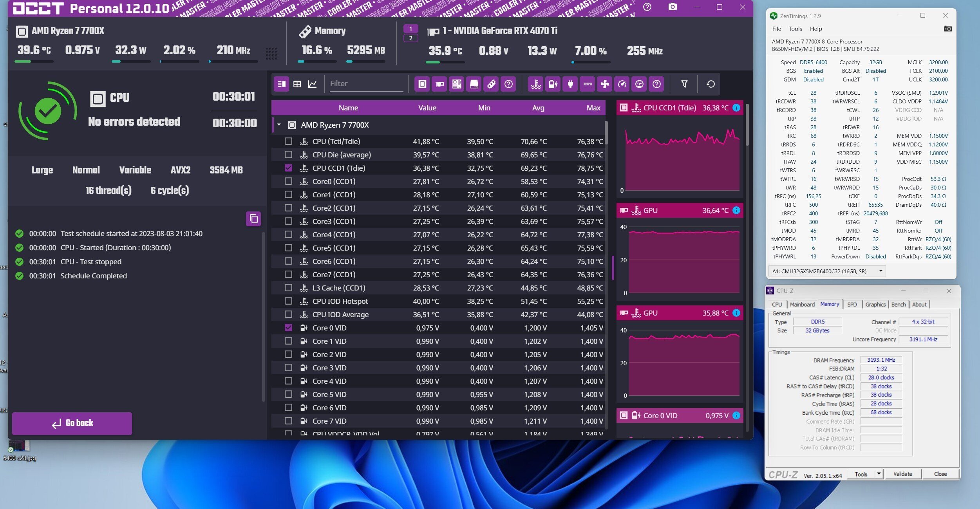Tick the Core 7 VID checkbox
The width and height of the screenshot is (980, 509).
tap(288, 421)
